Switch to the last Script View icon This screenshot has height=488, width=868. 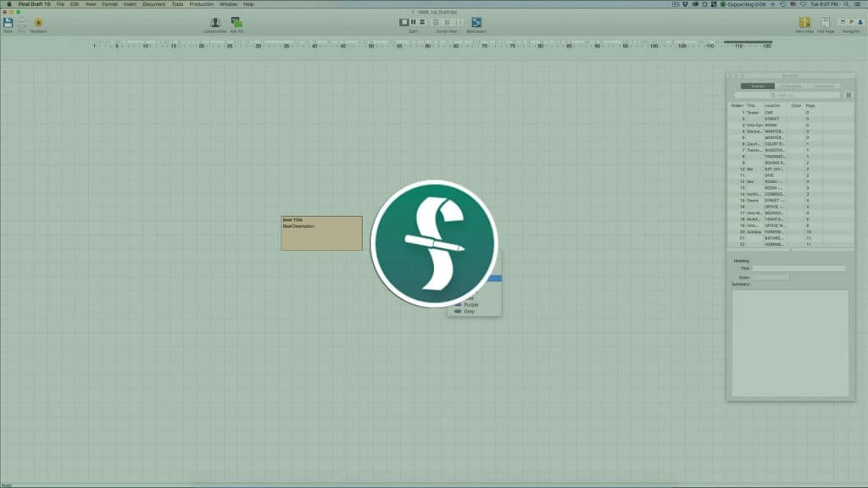458,23
